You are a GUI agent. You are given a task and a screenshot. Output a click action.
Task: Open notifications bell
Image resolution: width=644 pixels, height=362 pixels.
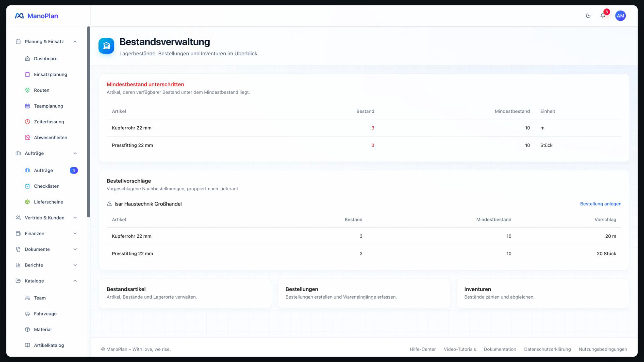click(x=603, y=16)
